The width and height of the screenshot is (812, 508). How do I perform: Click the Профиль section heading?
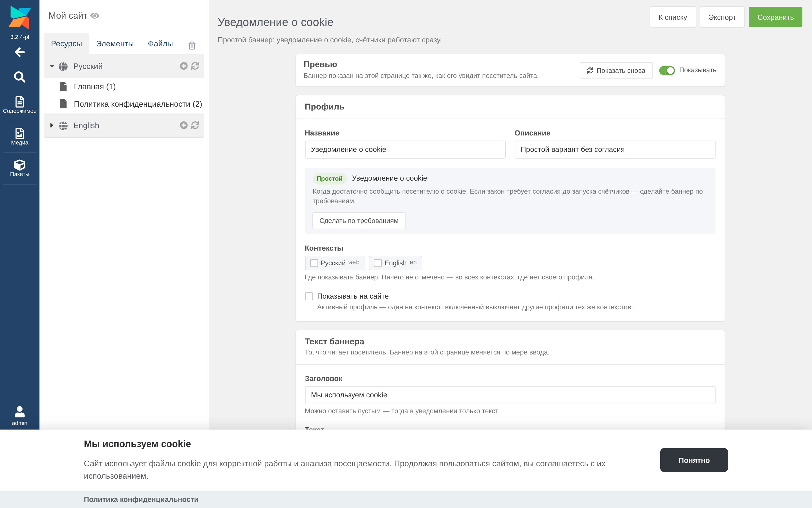pos(325,107)
